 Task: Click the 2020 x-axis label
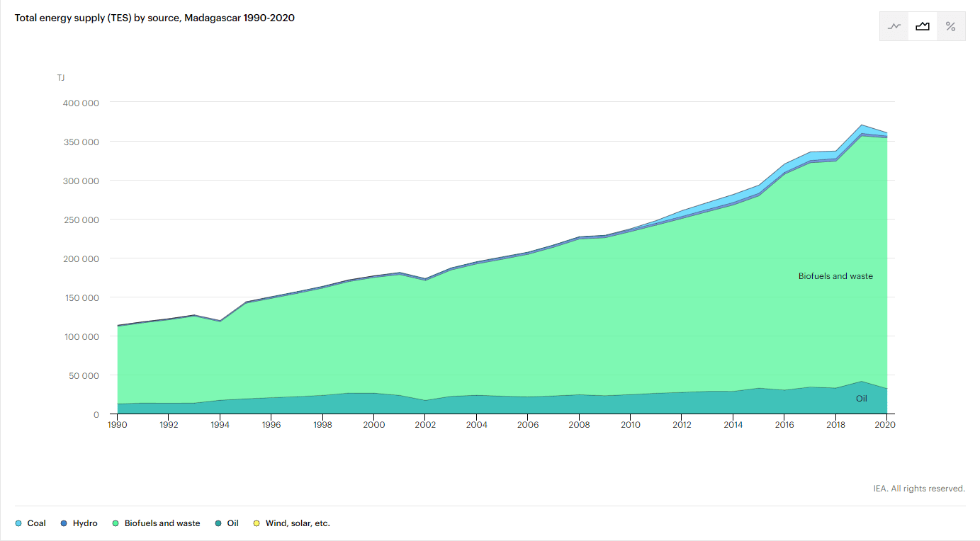pos(884,425)
